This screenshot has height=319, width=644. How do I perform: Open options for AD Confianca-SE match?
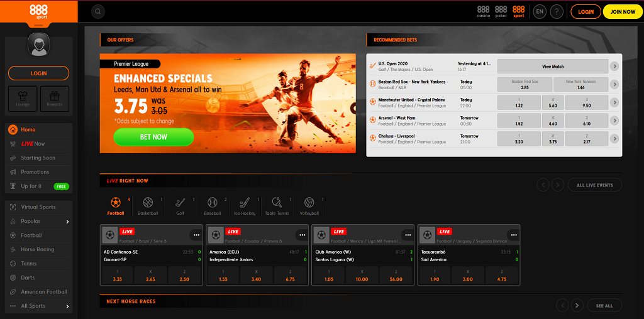(196, 235)
